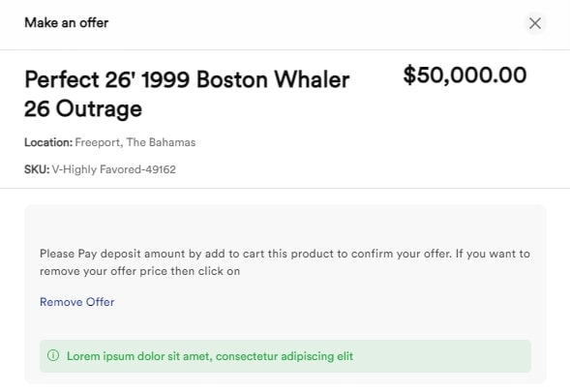Image resolution: width=570 pixels, height=392 pixels.
Task: Click the 26 Outrage title line
Action: [83, 108]
